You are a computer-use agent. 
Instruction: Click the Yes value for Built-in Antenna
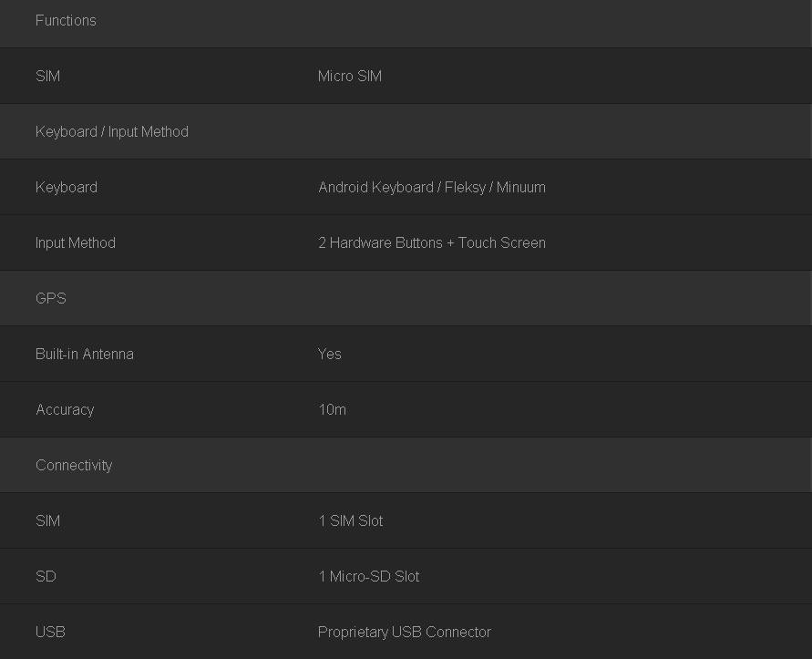click(x=330, y=354)
